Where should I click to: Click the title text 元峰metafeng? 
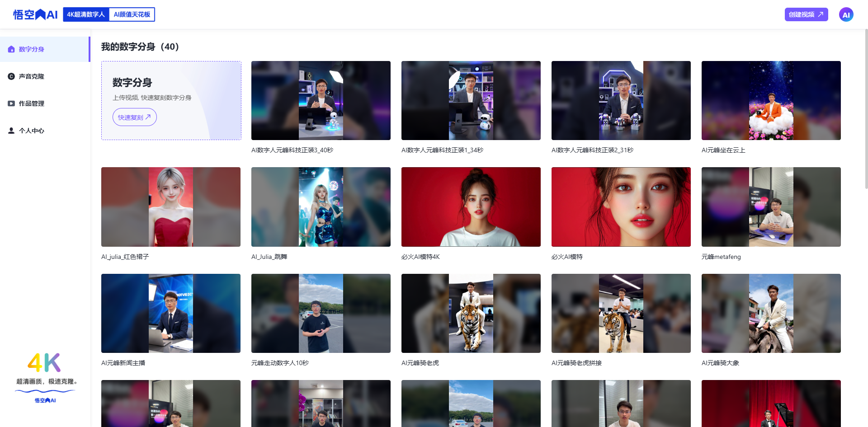(x=721, y=257)
